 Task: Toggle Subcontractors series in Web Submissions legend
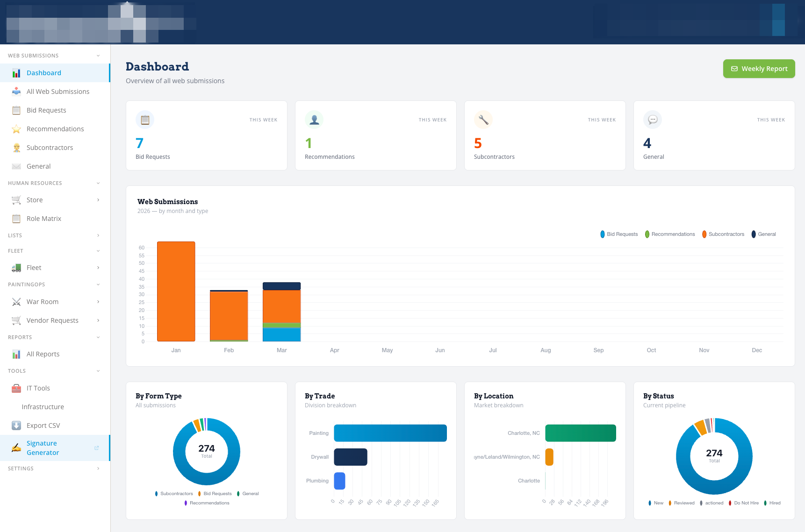(x=723, y=234)
